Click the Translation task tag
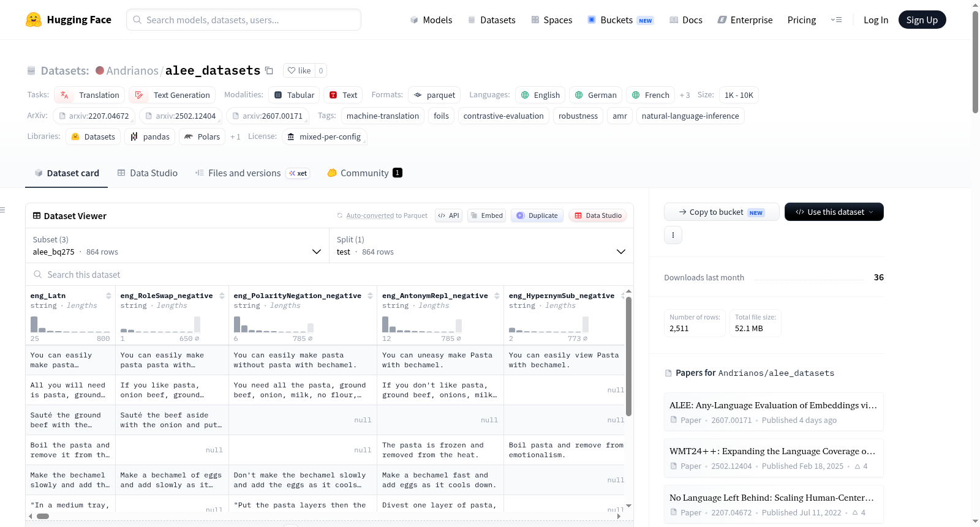 (89, 95)
